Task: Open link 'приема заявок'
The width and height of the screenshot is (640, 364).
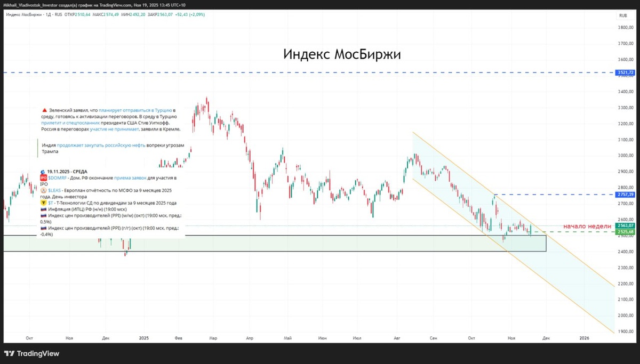Action: pyautogui.click(x=130, y=178)
